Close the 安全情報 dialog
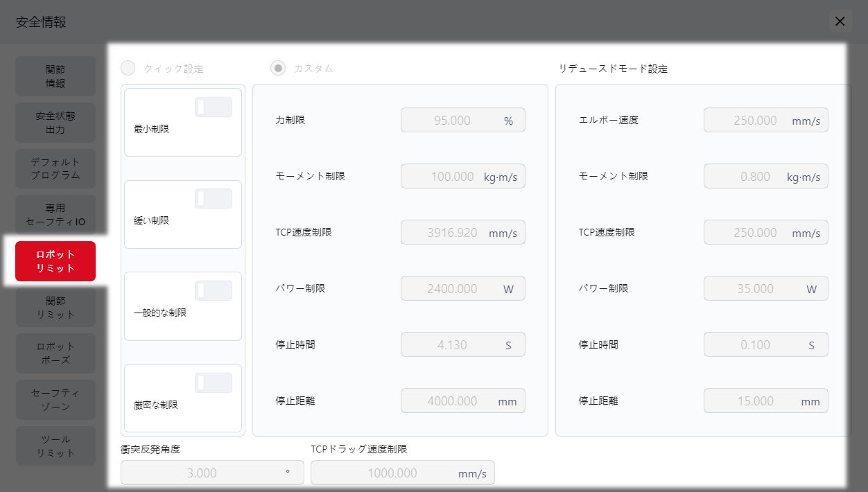The width and height of the screenshot is (868, 492). click(840, 21)
